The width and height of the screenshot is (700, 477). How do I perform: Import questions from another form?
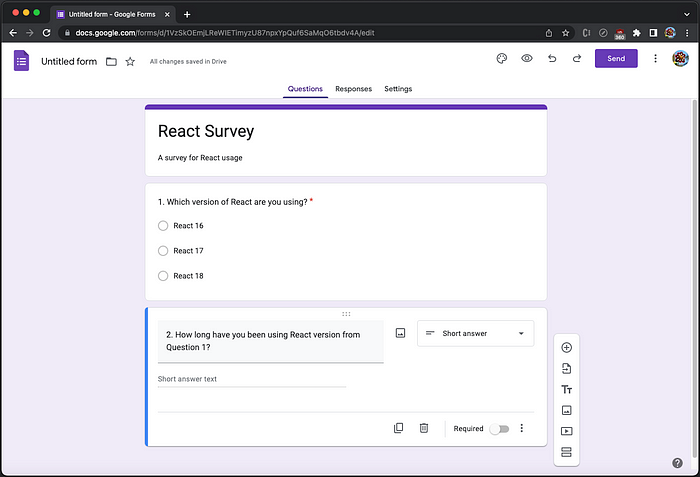pyautogui.click(x=567, y=368)
